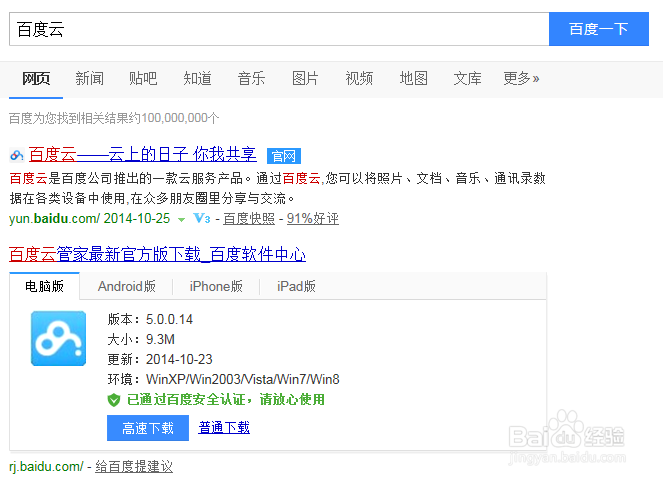Click the 高速下载 button

click(x=148, y=428)
